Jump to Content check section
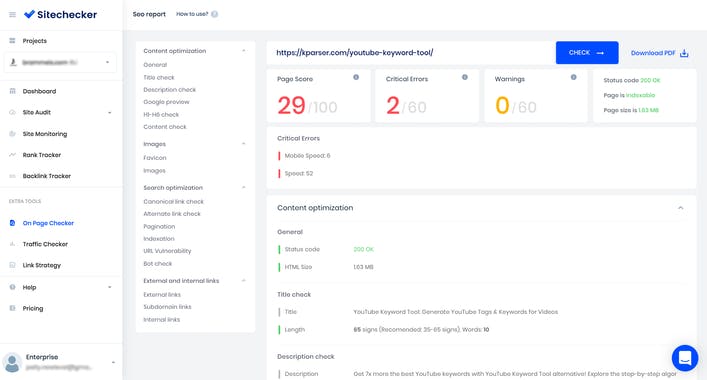The image size is (707, 380). 165,127
